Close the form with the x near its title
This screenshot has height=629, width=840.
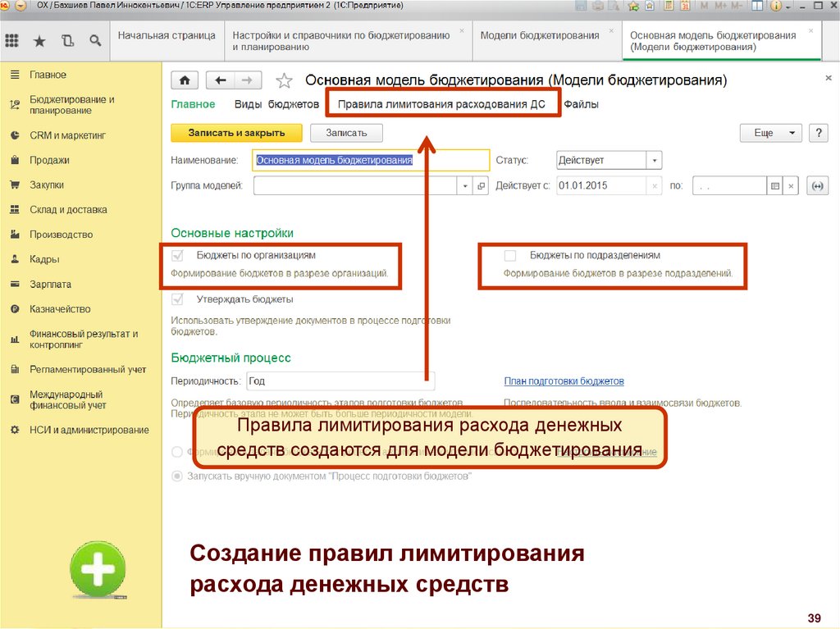829,78
